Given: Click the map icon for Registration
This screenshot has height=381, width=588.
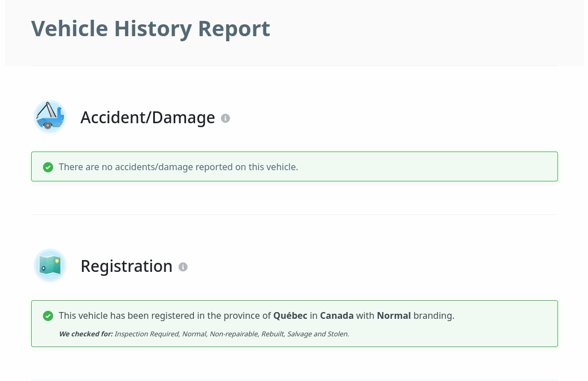Looking at the screenshot, I should point(50,266).
